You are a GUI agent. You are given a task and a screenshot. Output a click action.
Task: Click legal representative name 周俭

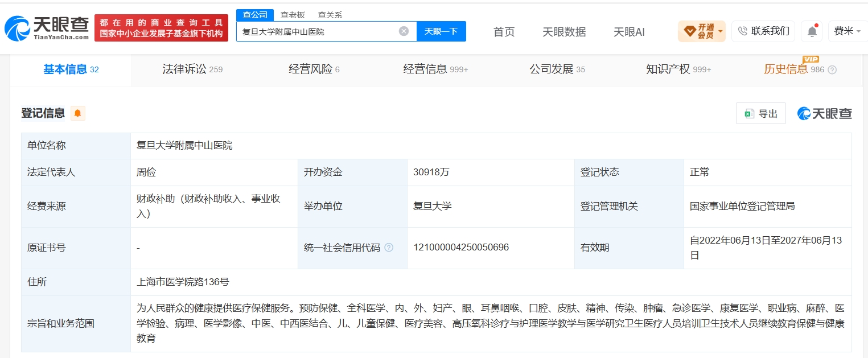tap(146, 172)
